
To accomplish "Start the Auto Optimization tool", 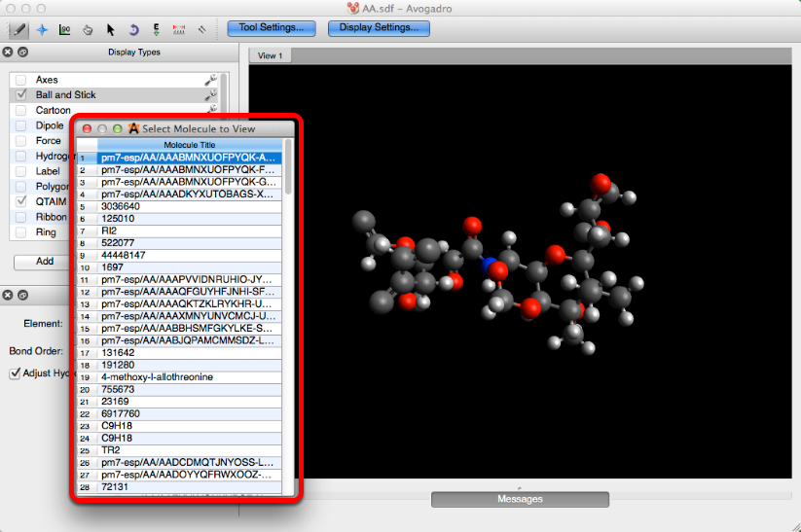I will 156,29.
